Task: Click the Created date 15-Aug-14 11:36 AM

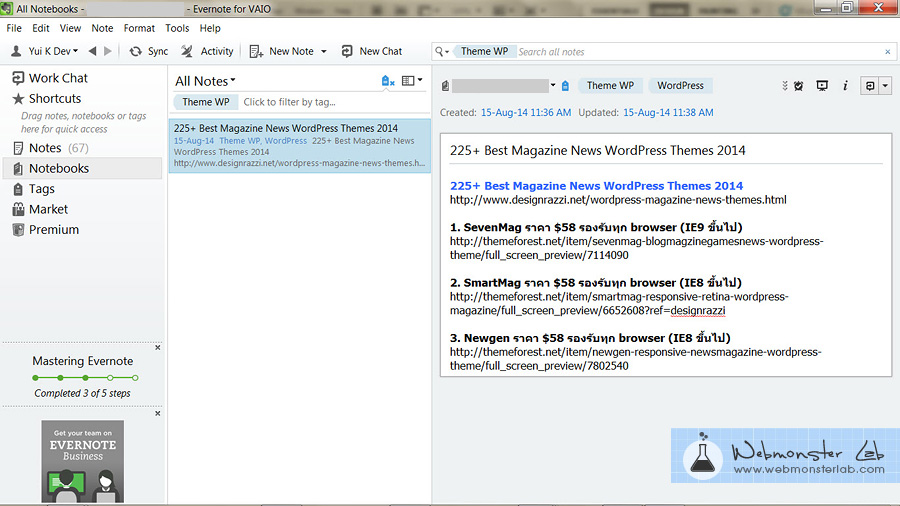Action: (x=526, y=112)
